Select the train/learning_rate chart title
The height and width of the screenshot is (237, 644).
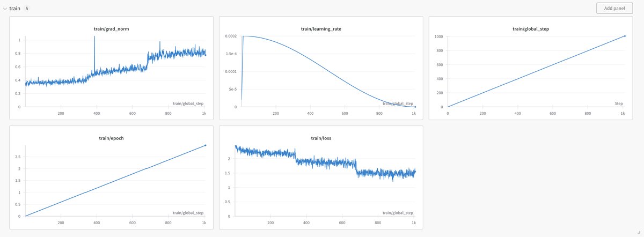pos(321,28)
